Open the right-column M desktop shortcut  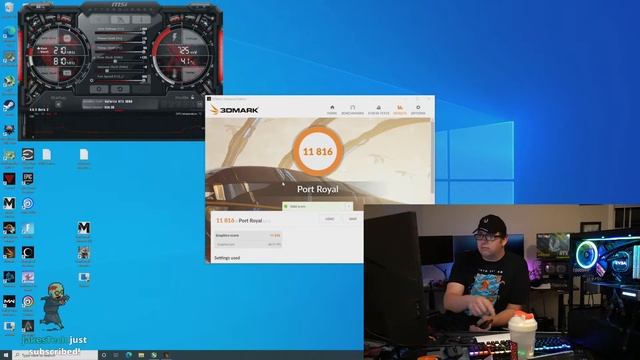pyautogui.click(x=84, y=228)
